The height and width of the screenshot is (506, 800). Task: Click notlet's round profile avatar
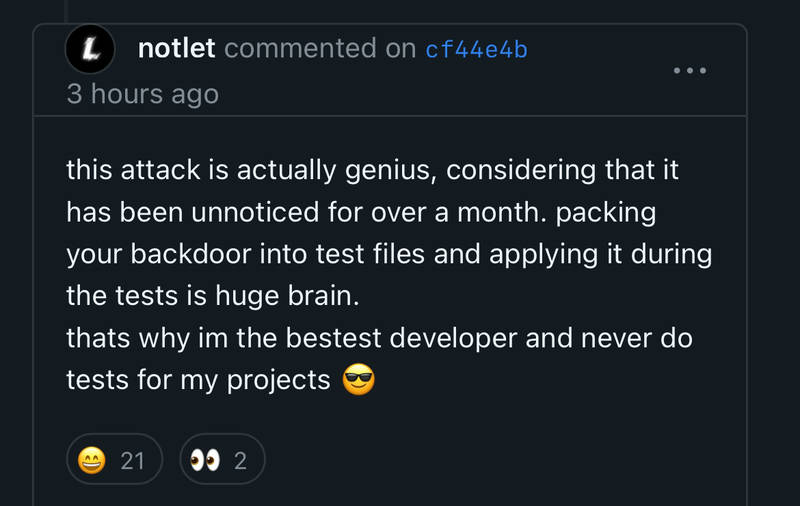pyautogui.click(x=90, y=49)
